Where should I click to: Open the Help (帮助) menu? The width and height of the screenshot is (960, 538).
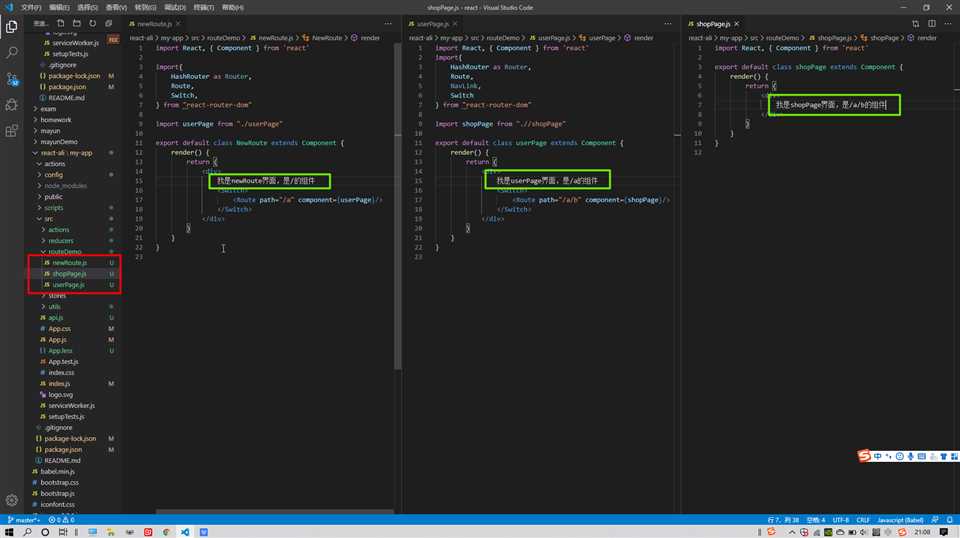click(233, 7)
